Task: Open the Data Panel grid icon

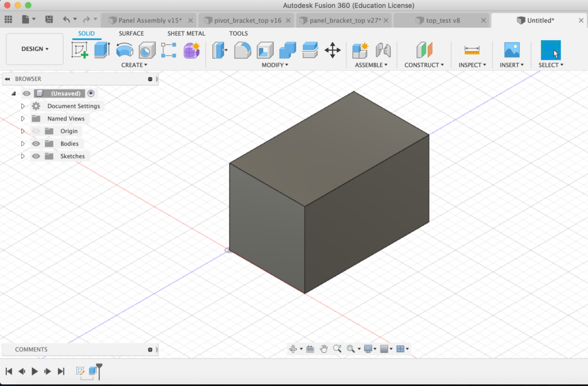Action: click(x=9, y=20)
